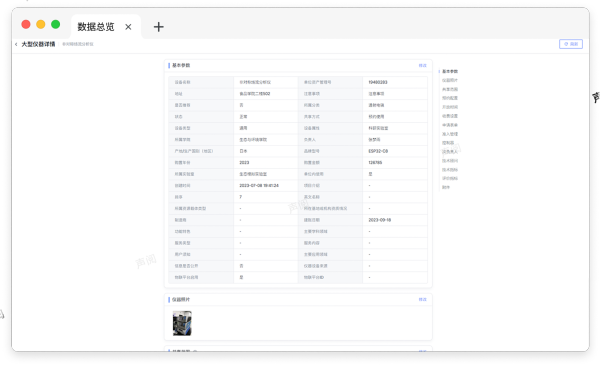
Task: Click purchase amount value 126785
Action: 375,163
